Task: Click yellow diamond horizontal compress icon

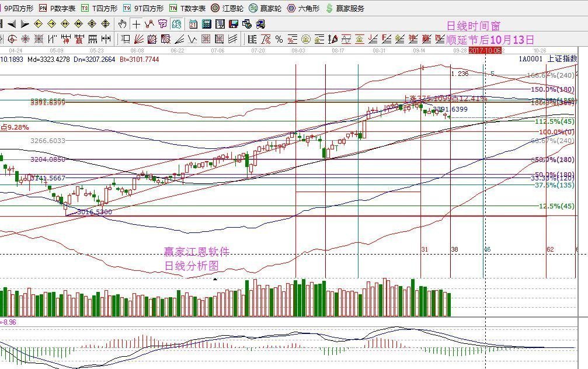Action: pos(78,24)
